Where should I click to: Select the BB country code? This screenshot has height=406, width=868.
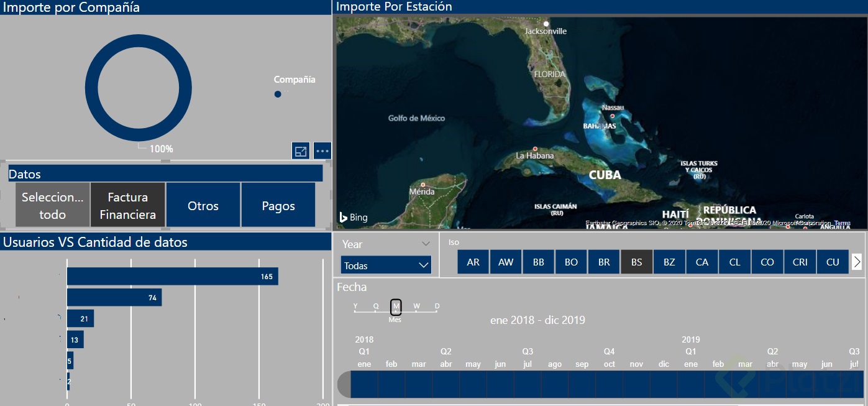click(539, 262)
